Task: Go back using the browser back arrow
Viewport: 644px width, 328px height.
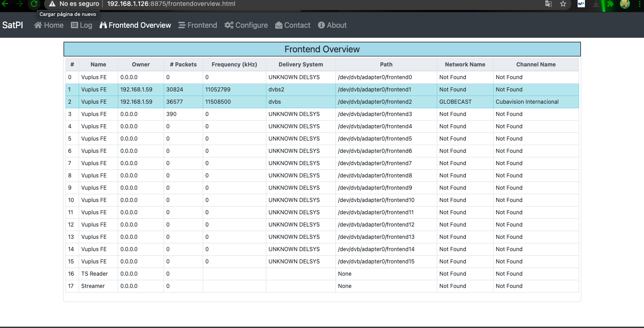Action: pos(5,4)
